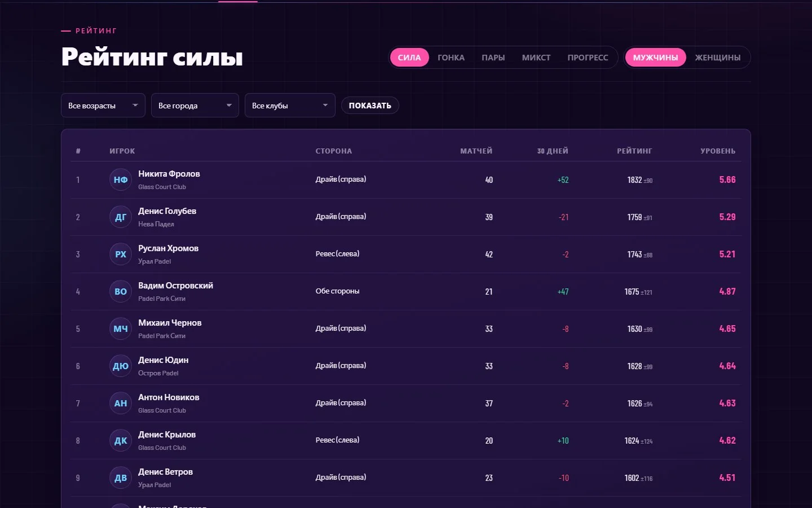The height and width of the screenshot is (508, 812).
Task: Click the Уровень column header
Action: pos(718,151)
